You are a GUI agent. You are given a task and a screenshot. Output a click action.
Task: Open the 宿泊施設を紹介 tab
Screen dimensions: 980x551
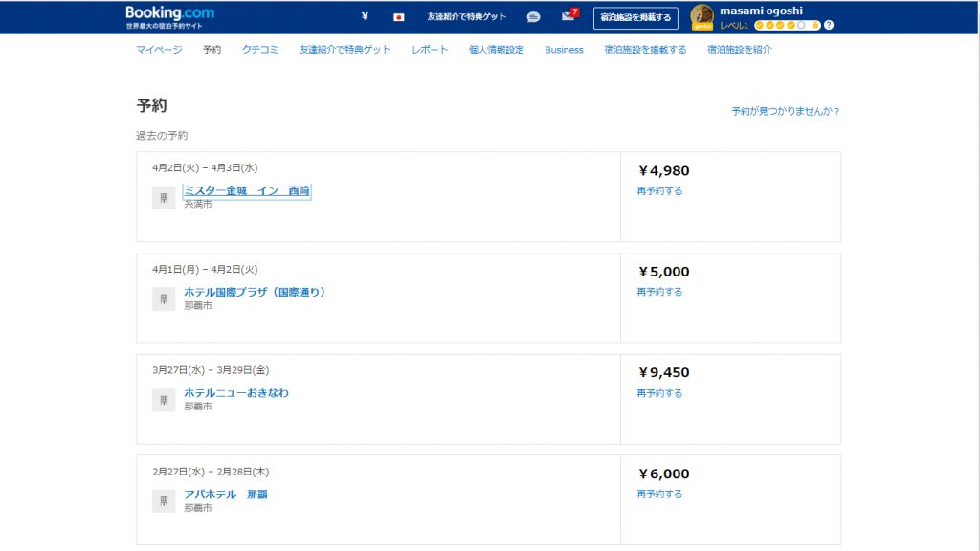pos(740,50)
